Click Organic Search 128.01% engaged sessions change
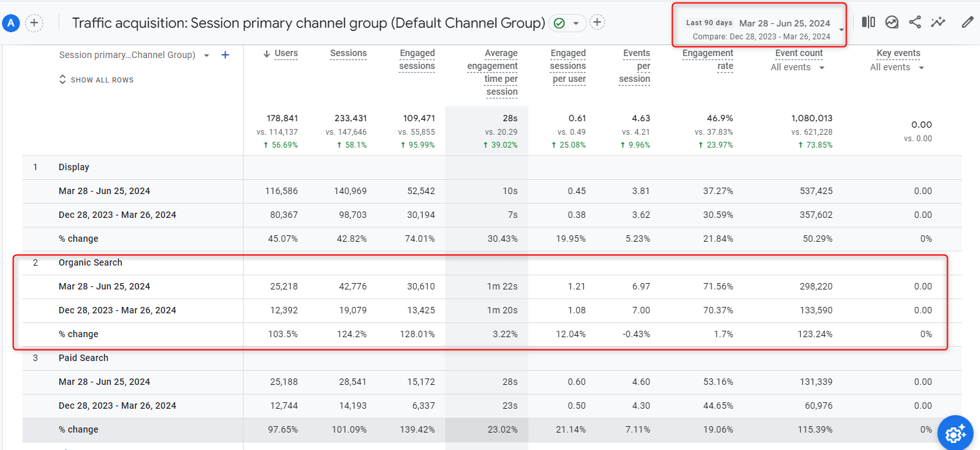 pos(417,335)
